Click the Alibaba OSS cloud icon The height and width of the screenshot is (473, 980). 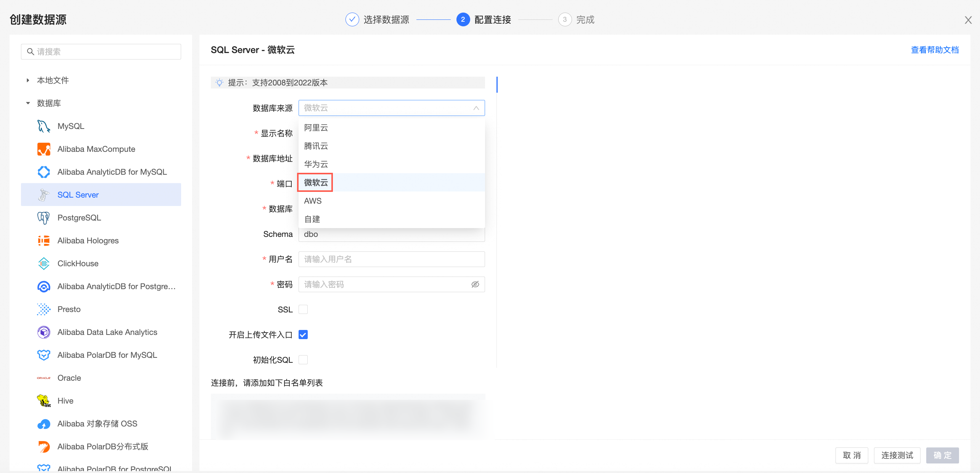click(x=44, y=424)
